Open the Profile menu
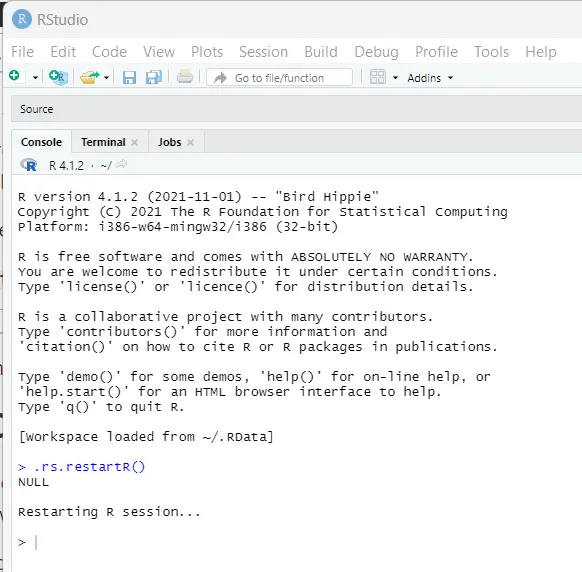Screen dimensions: 582x572 pyautogui.click(x=436, y=52)
